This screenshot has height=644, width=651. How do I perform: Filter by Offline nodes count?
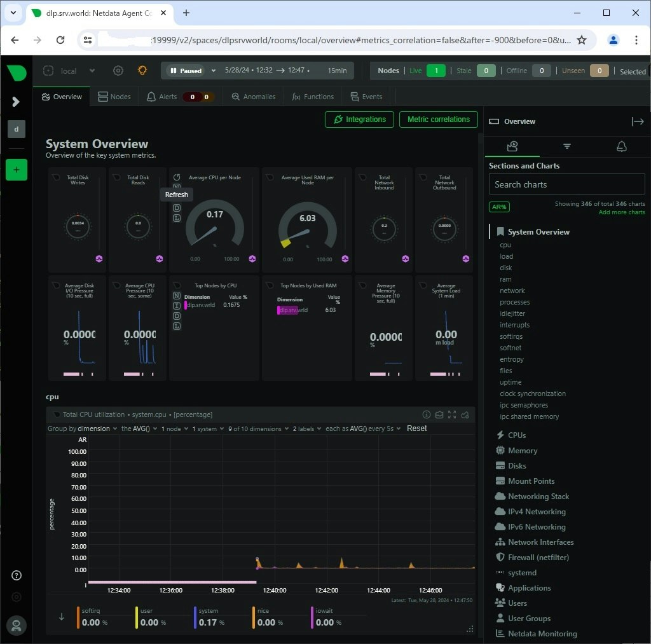542,71
